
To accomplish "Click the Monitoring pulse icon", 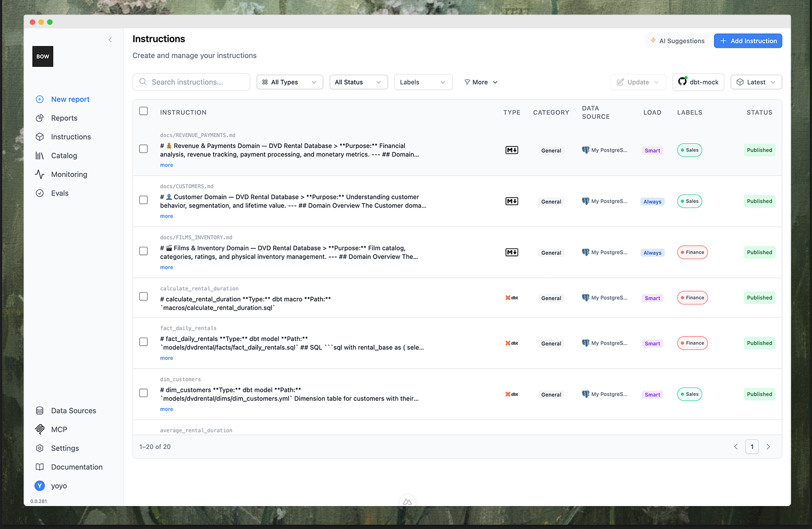I will pyautogui.click(x=40, y=174).
